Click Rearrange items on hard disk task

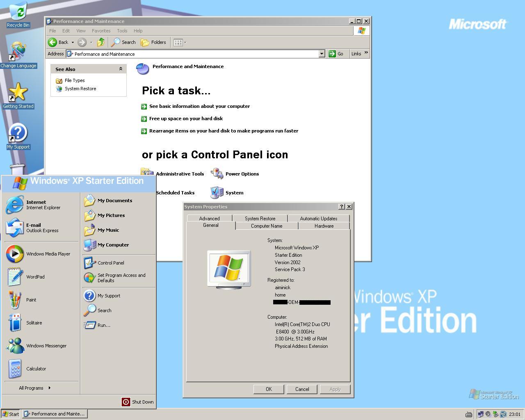(224, 131)
